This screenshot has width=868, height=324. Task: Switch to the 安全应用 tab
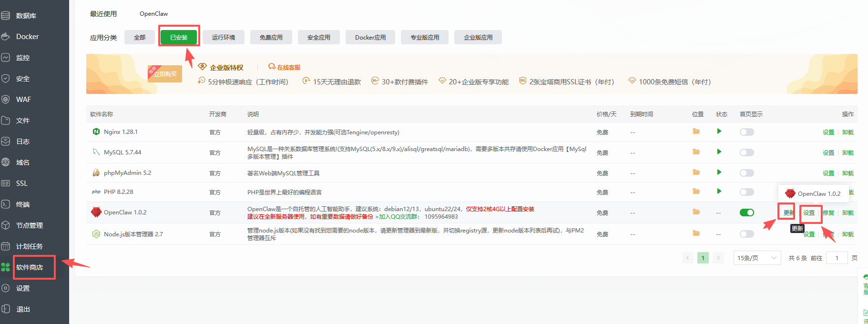point(319,37)
